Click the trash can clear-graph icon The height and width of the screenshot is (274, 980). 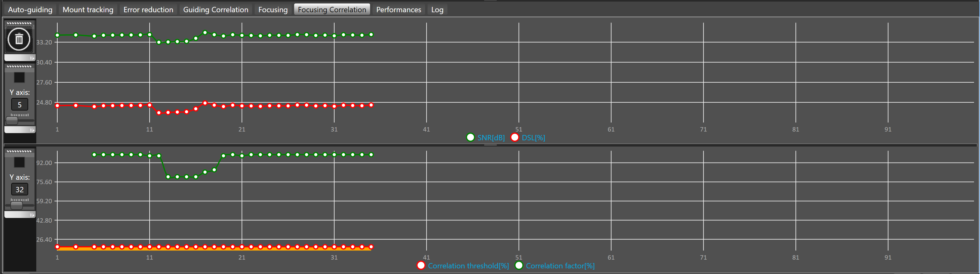click(19, 39)
